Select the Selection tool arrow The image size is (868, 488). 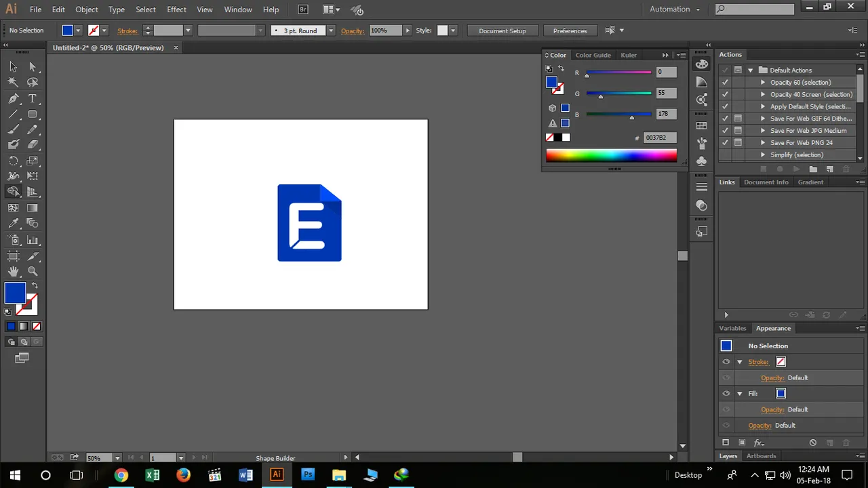(13, 66)
